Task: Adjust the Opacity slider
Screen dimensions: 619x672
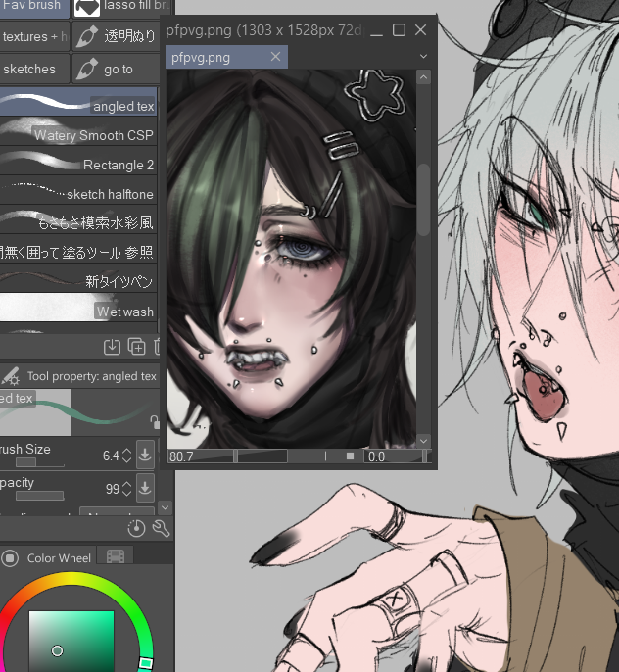Action: [x=40, y=496]
